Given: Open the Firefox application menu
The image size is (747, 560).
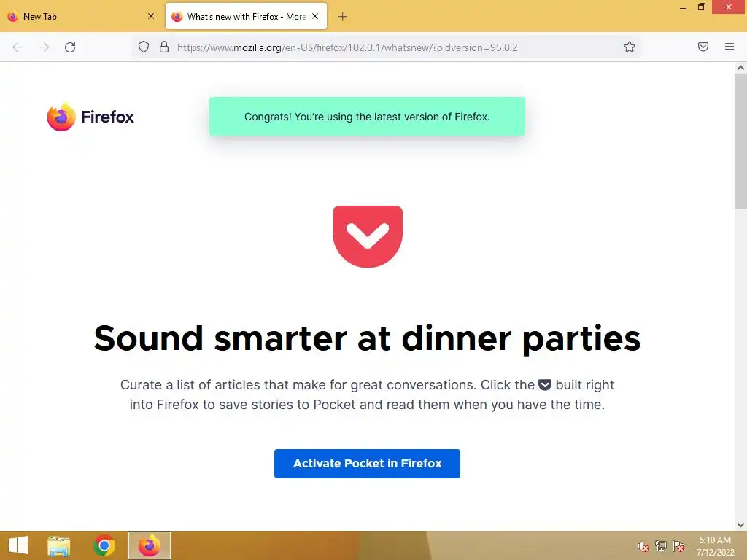Looking at the screenshot, I should pos(729,47).
